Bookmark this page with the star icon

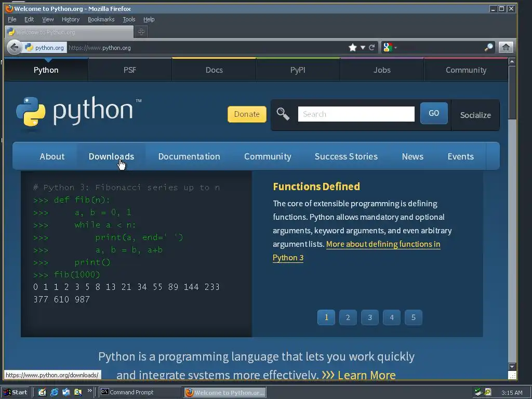tap(353, 47)
